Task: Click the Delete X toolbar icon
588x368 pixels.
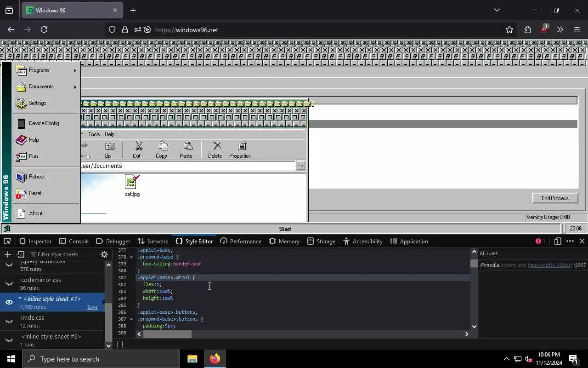Action: 217,146
